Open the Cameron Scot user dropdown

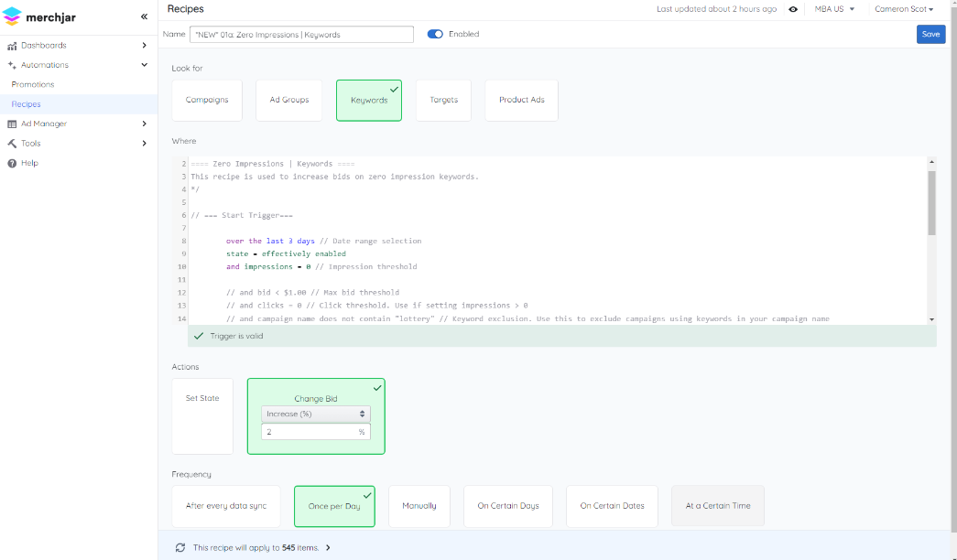pos(904,9)
